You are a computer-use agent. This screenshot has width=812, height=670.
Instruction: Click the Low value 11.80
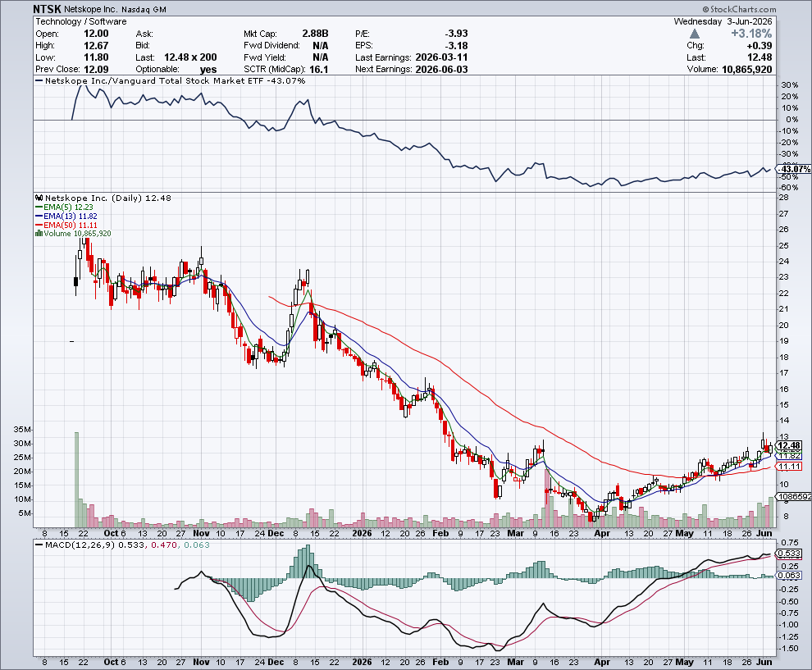point(96,57)
